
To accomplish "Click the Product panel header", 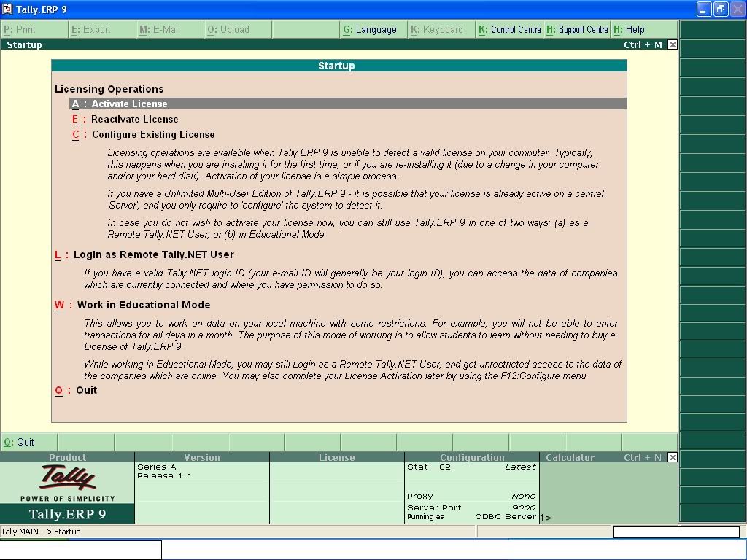I will point(67,457).
